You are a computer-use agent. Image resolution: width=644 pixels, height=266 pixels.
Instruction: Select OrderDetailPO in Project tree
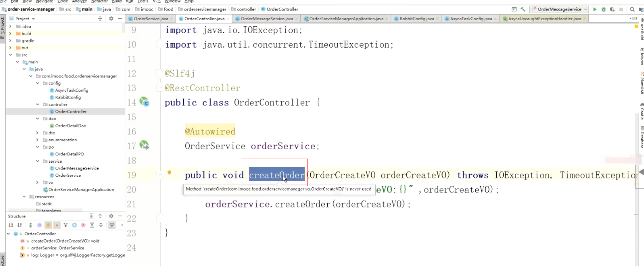click(69, 154)
